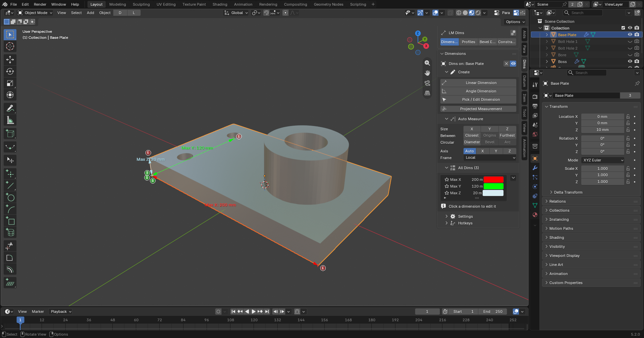Viewport: 644px width, 338px height.
Task: Click Pick / Edit Dimension button
Action: click(x=478, y=99)
